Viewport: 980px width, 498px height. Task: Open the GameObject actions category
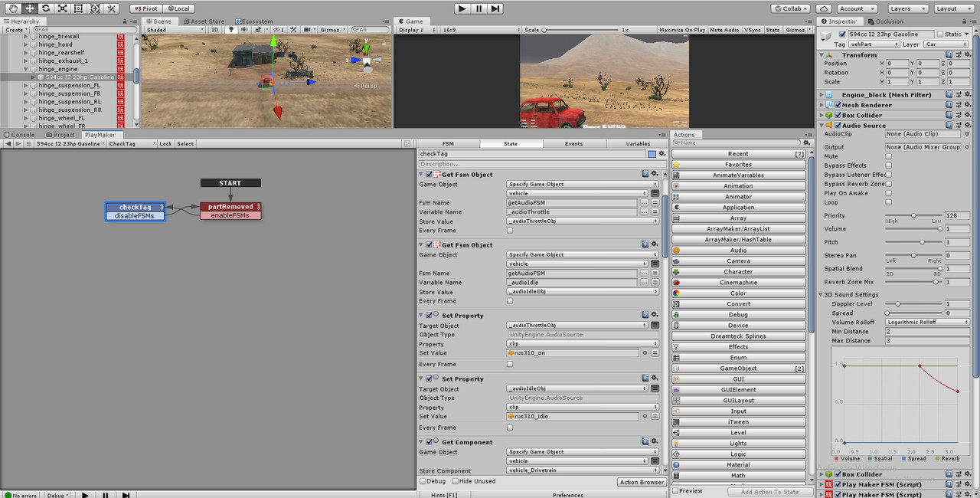(738, 369)
